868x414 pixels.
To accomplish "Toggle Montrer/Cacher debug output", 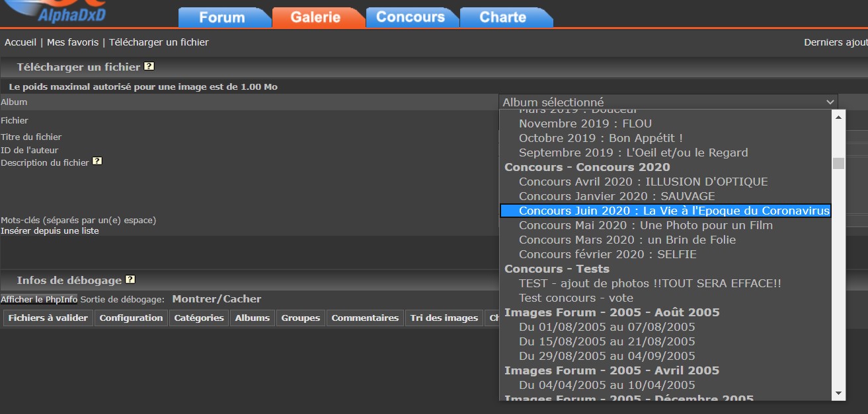I will point(216,299).
